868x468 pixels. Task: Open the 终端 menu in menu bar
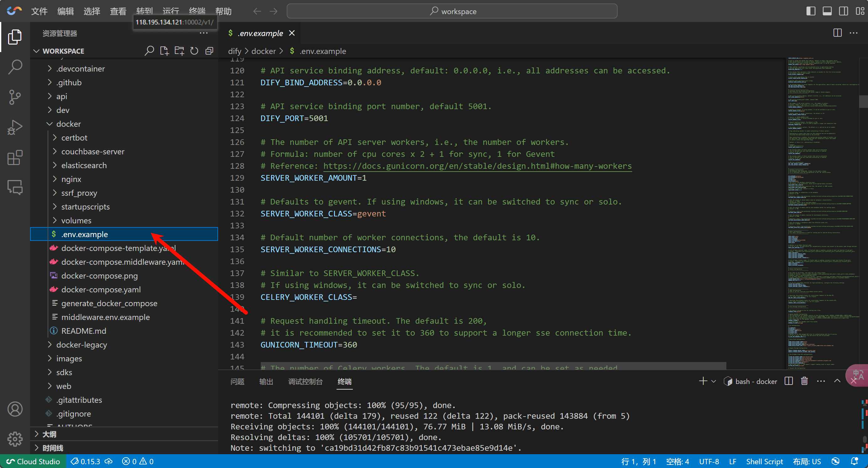(197, 11)
